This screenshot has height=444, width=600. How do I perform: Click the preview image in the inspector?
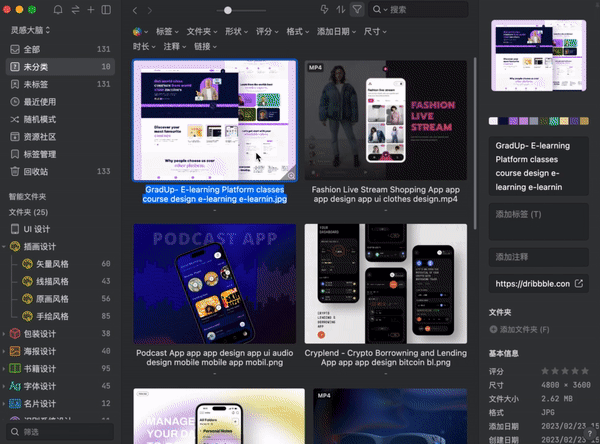tap(539, 56)
